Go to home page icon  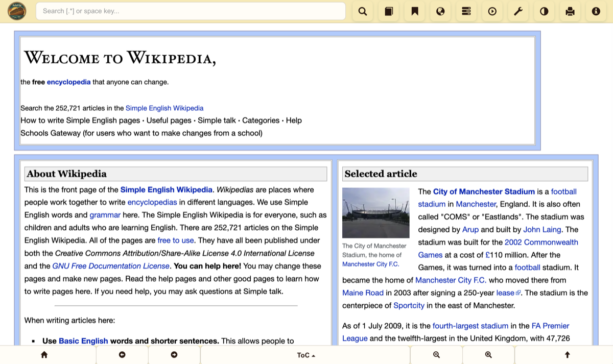pyautogui.click(x=44, y=355)
